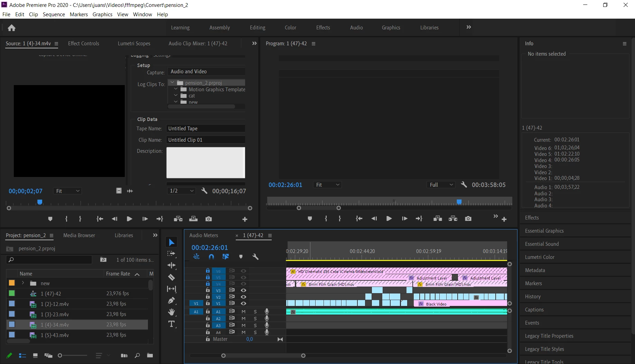This screenshot has height=364, width=635.
Task: Click Insert button in Source monitor
Action: click(178, 219)
